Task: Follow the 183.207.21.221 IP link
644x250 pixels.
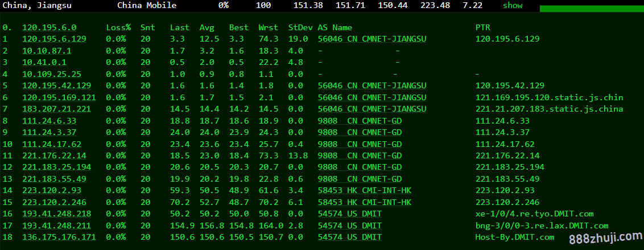Action: pos(57,109)
